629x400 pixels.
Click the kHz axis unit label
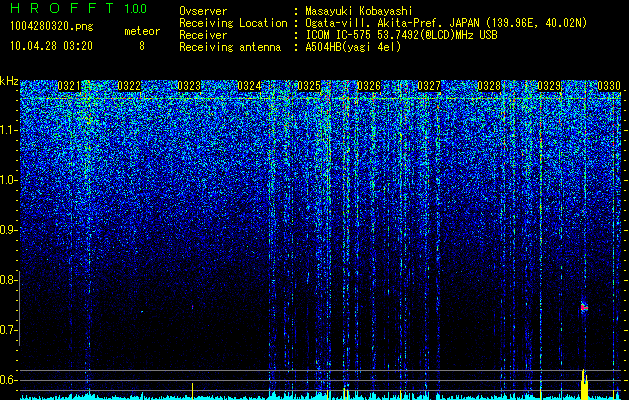[x=9, y=81]
